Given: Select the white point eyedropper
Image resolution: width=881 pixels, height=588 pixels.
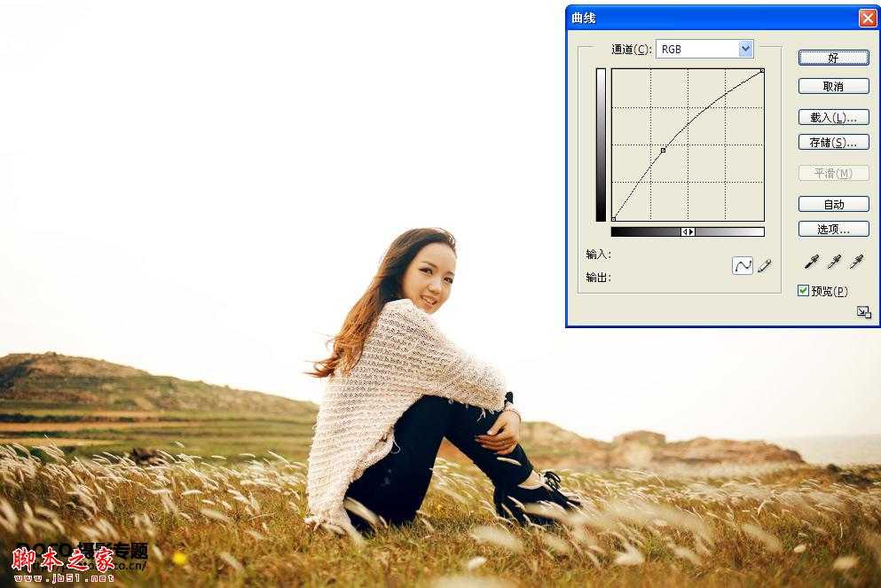Looking at the screenshot, I should pyautogui.click(x=856, y=262).
